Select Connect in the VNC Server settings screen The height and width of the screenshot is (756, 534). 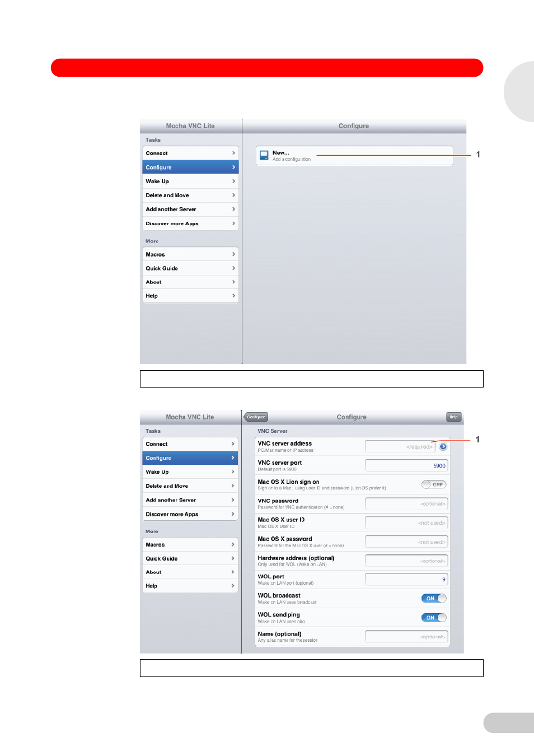coord(190,444)
